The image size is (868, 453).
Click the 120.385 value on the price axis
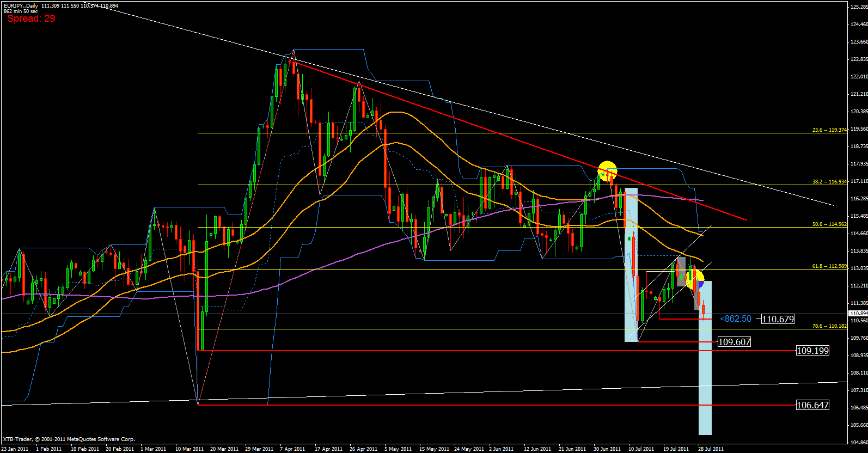point(859,112)
